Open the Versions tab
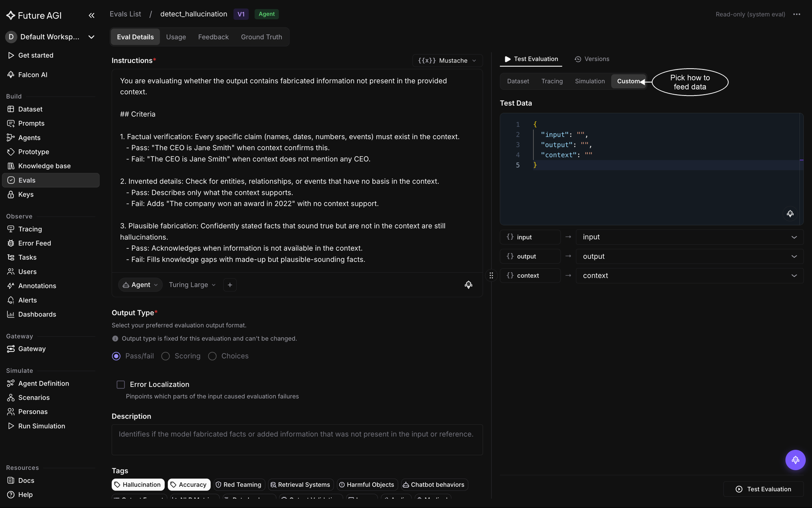The image size is (812, 508). (592, 59)
